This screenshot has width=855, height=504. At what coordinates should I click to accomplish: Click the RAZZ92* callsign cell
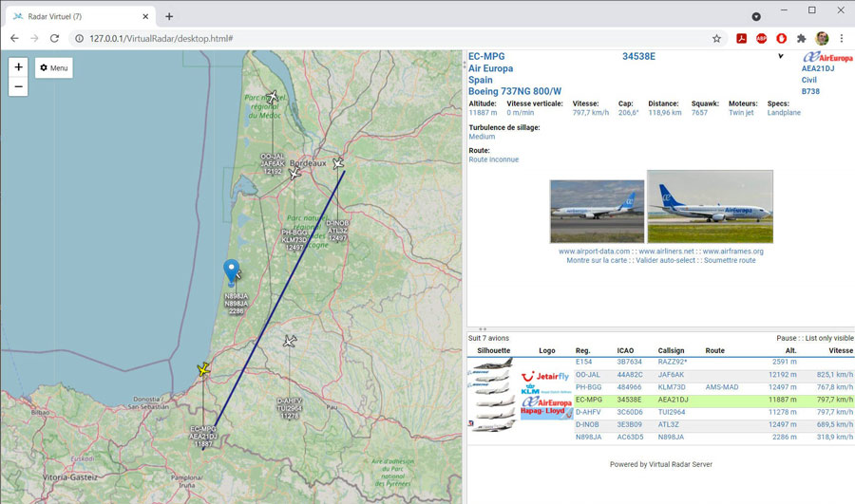tap(673, 362)
